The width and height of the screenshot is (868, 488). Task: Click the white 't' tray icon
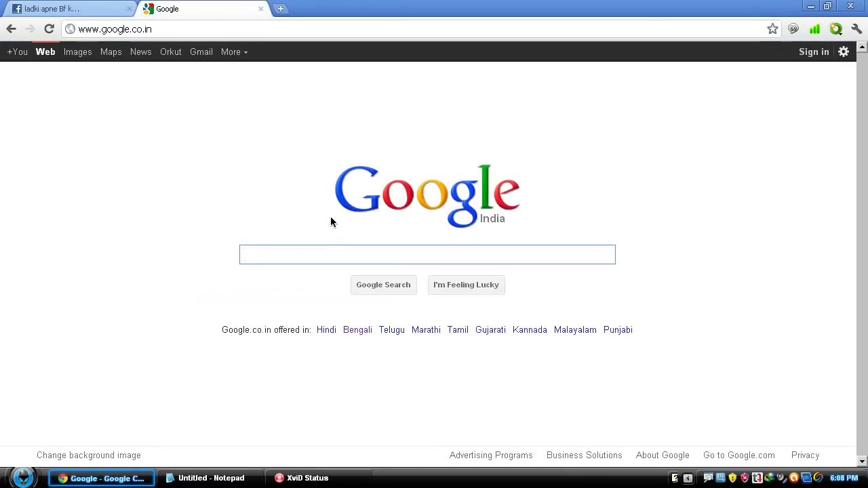757,478
